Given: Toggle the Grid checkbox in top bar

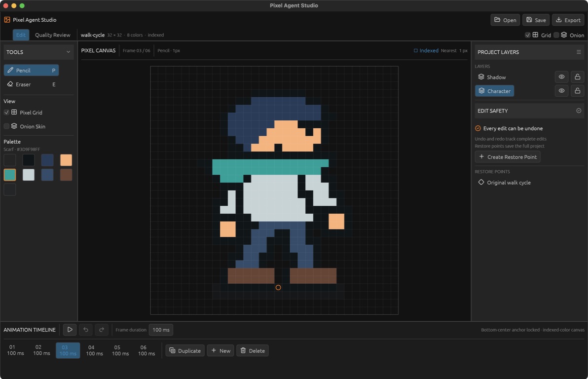Looking at the screenshot, I should coord(527,35).
